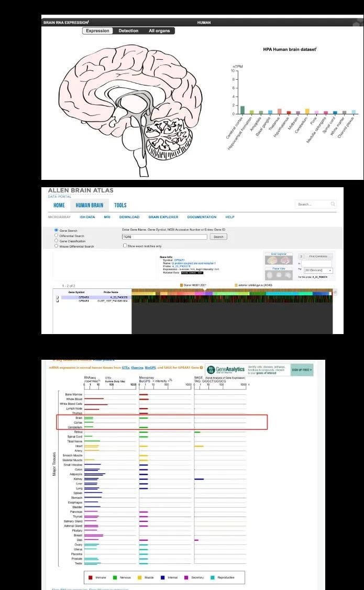The width and height of the screenshot is (364, 590).
Task: Open the MRI link
Action: (x=107, y=217)
